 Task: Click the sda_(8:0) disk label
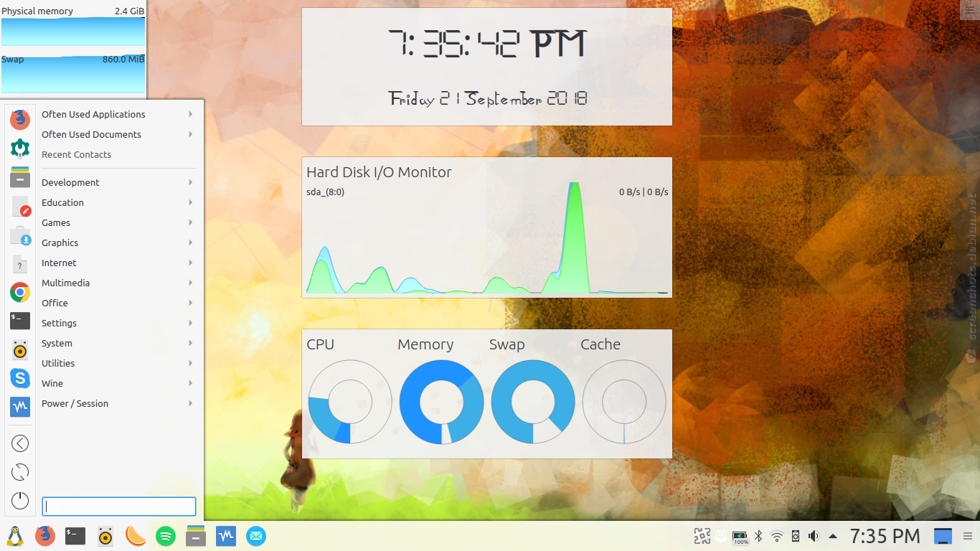[325, 192]
